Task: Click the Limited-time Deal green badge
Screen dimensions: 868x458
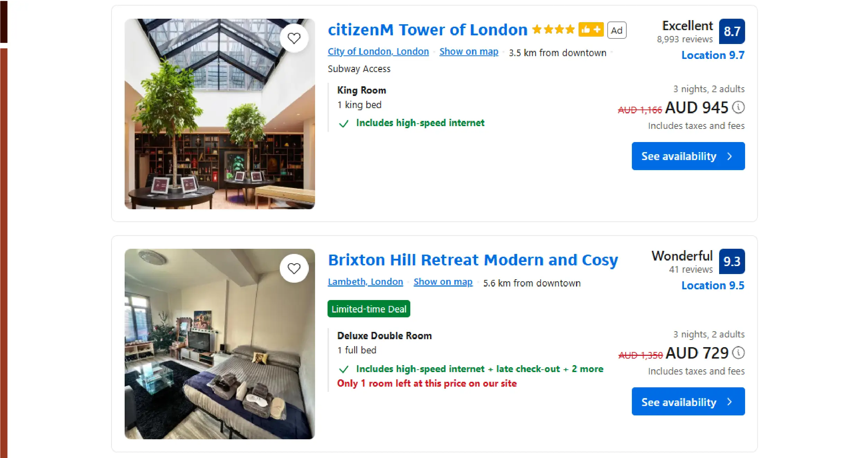Action: (x=369, y=309)
